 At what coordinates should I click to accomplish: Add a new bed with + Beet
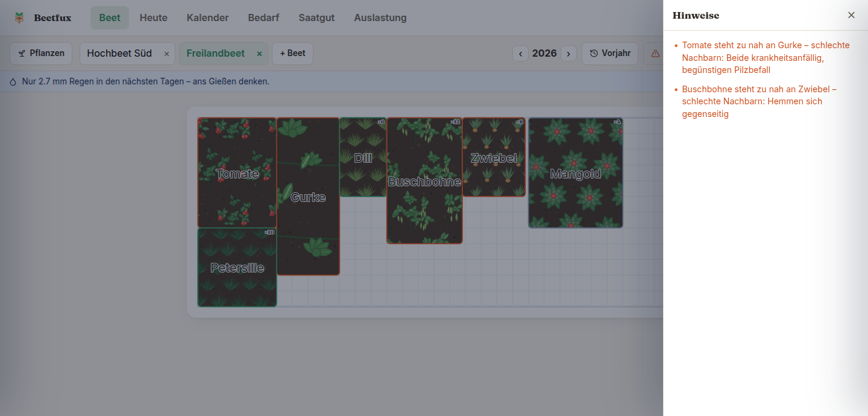pyautogui.click(x=292, y=54)
